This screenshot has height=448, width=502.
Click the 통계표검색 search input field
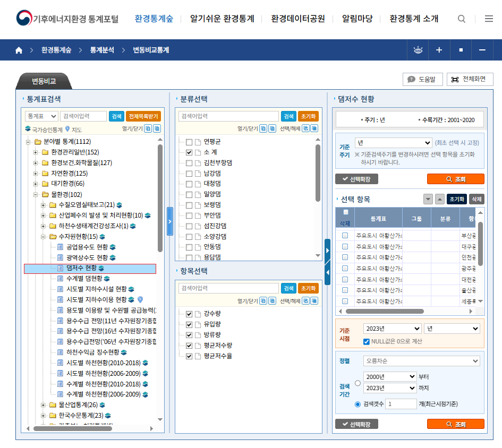(x=83, y=116)
